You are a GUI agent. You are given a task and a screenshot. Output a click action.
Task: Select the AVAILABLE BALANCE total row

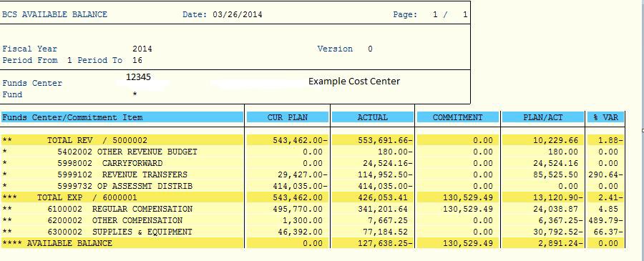pyautogui.click(x=312, y=243)
